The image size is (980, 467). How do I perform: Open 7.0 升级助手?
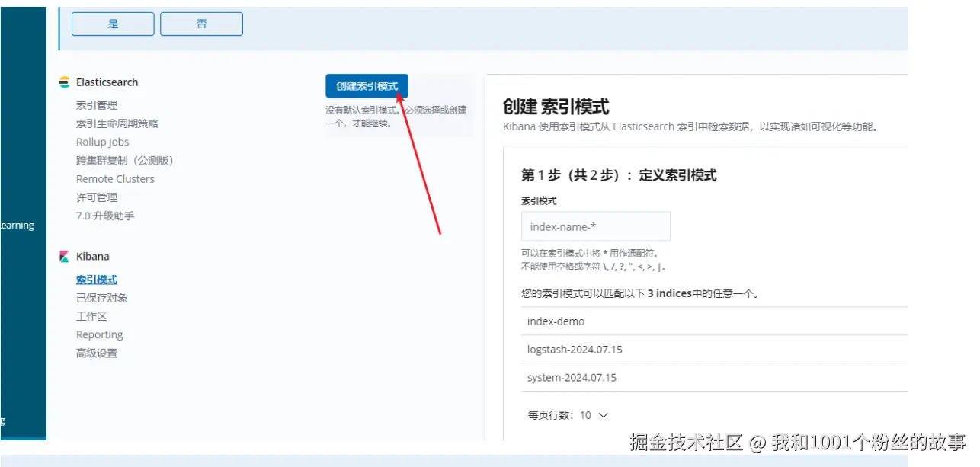[105, 216]
